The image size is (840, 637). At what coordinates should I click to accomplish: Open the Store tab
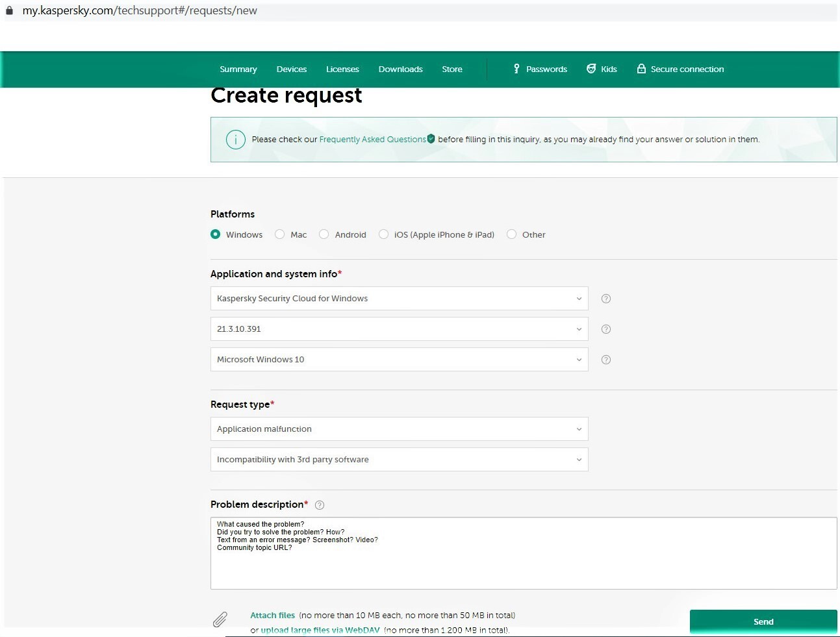tap(452, 69)
